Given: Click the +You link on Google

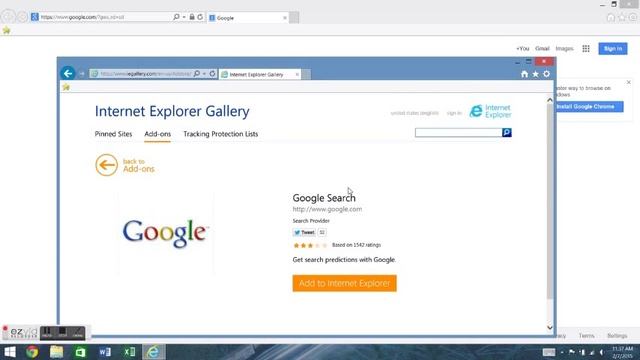Looking at the screenshot, I should (x=522, y=49).
